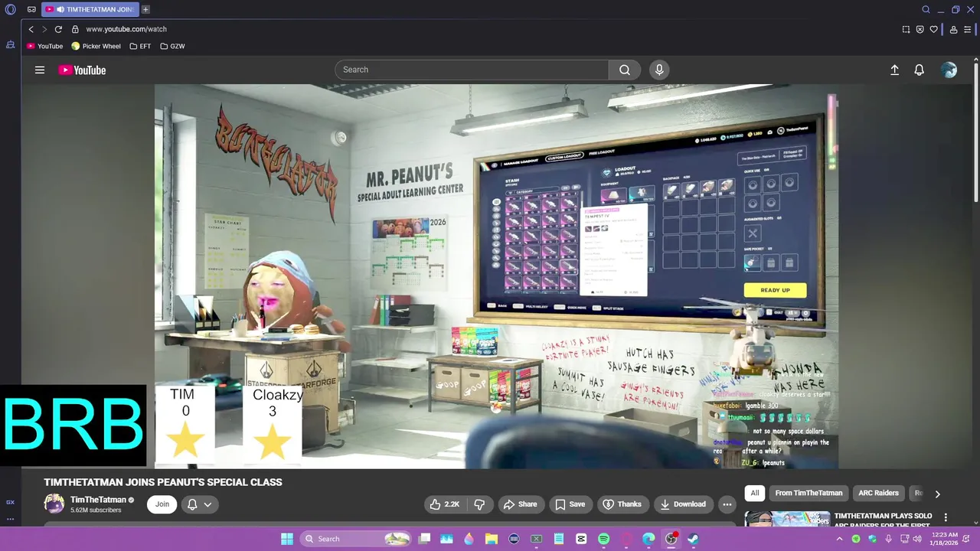Click into the YouTube search field
The width and height of the screenshot is (980, 551).
click(472, 70)
